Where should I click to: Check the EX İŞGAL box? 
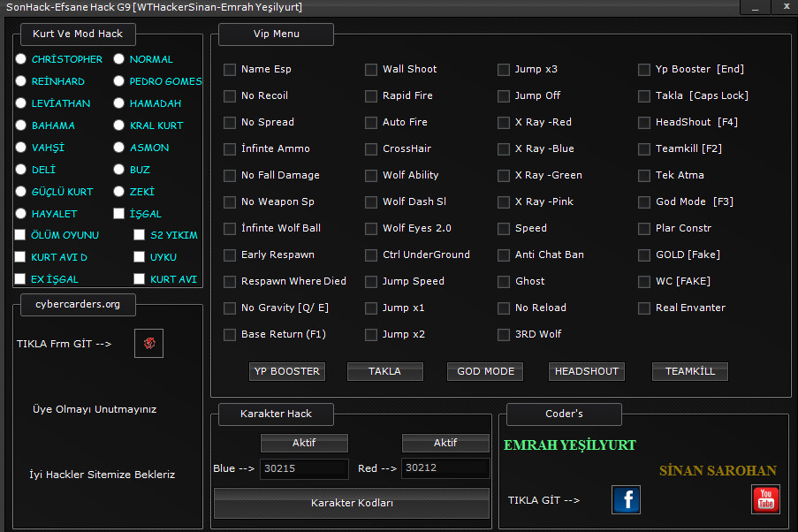(x=20, y=278)
